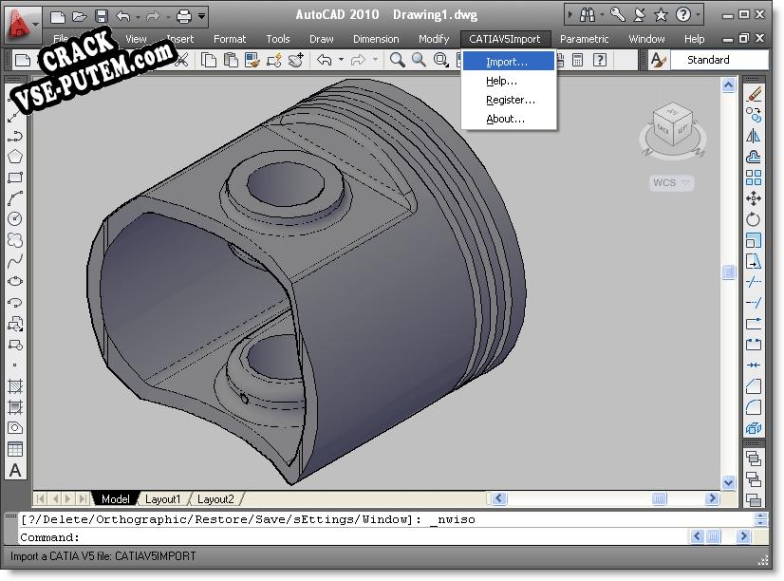
Task: Select the Arc draw tool
Action: point(15,198)
